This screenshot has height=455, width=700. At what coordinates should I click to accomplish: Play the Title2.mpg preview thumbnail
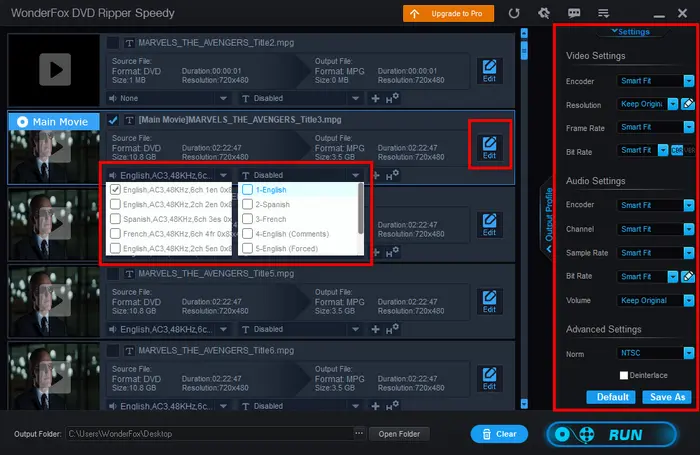click(x=55, y=69)
